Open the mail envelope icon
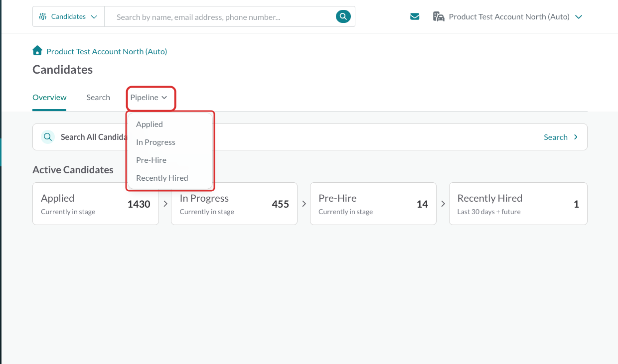 pyautogui.click(x=415, y=17)
